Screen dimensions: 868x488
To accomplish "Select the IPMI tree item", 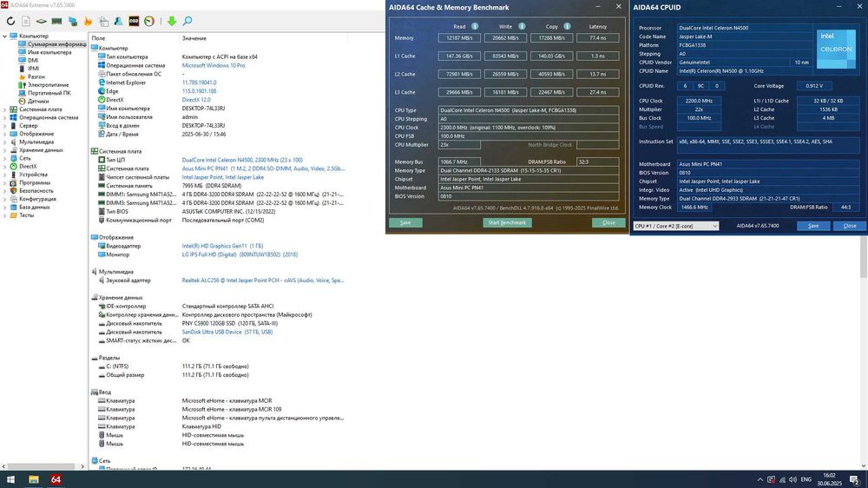I will tap(33, 69).
